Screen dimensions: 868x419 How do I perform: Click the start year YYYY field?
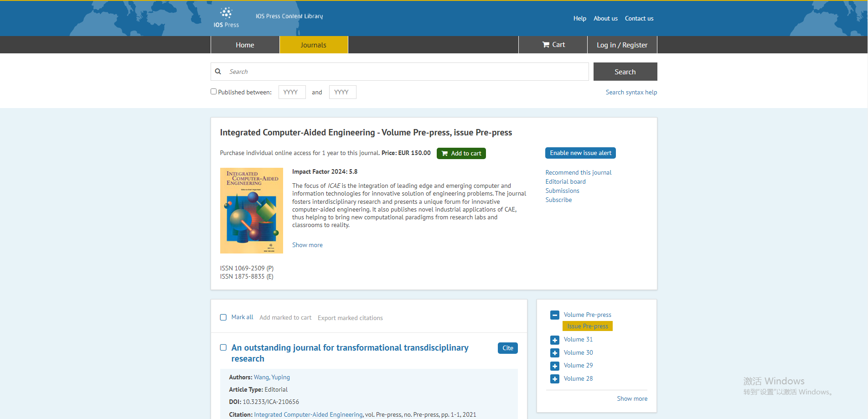[292, 92]
